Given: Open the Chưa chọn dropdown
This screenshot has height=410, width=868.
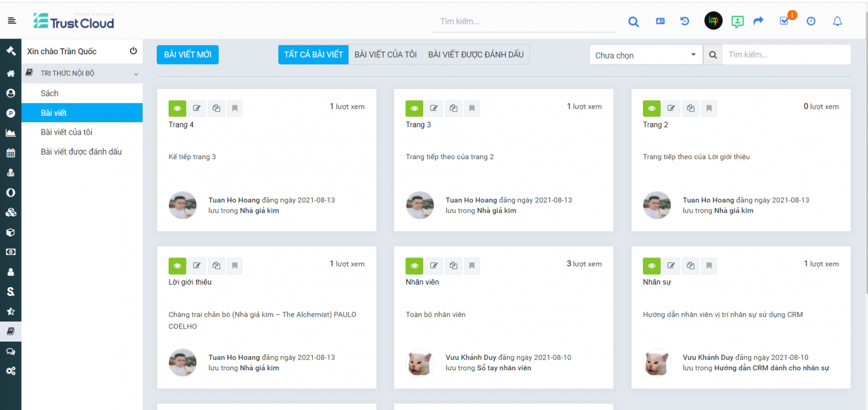Looking at the screenshot, I should click(645, 55).
